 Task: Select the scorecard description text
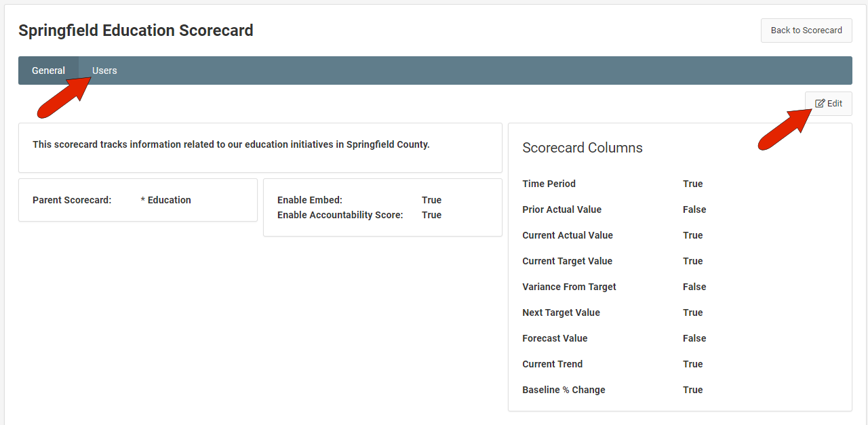click(x=231, y=144)
